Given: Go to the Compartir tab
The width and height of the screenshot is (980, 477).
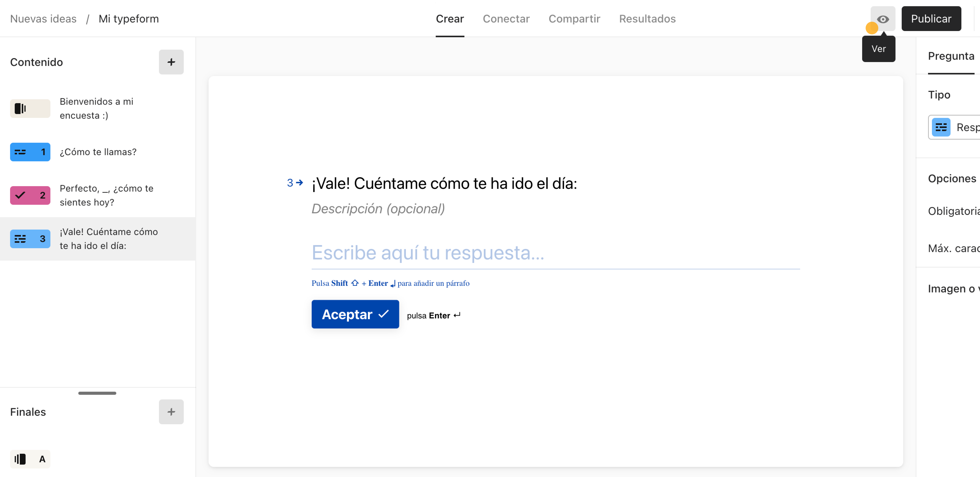Looking at the screenshot, I should [574, 19].
